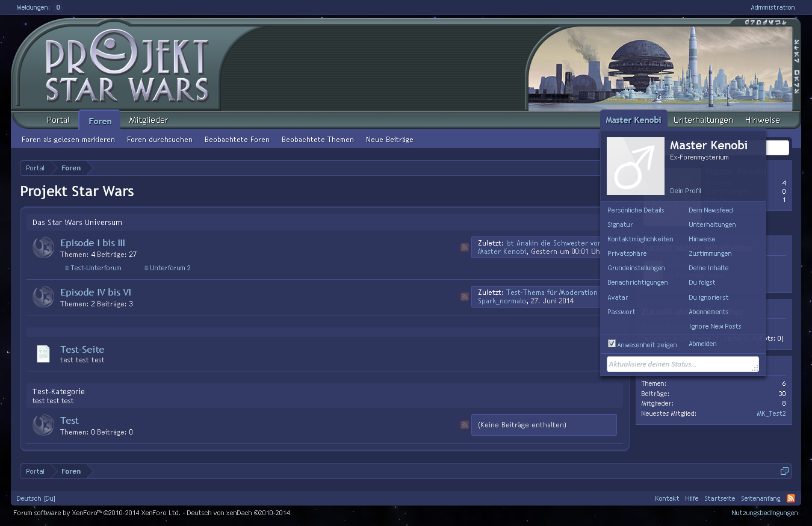Click the forum node icon beside Episode IV bis VI
The image size is (812, 526).
43,297
